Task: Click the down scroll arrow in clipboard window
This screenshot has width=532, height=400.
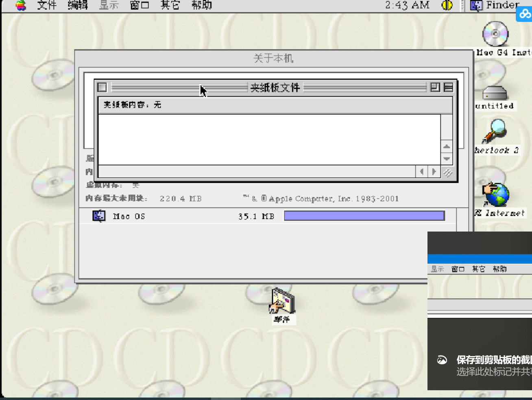Action: click(446, 159)
